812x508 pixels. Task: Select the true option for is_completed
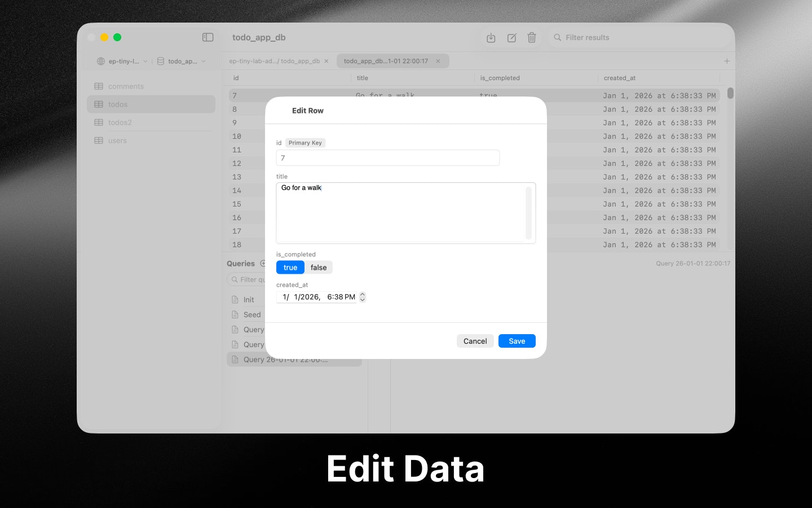[290, 267]
